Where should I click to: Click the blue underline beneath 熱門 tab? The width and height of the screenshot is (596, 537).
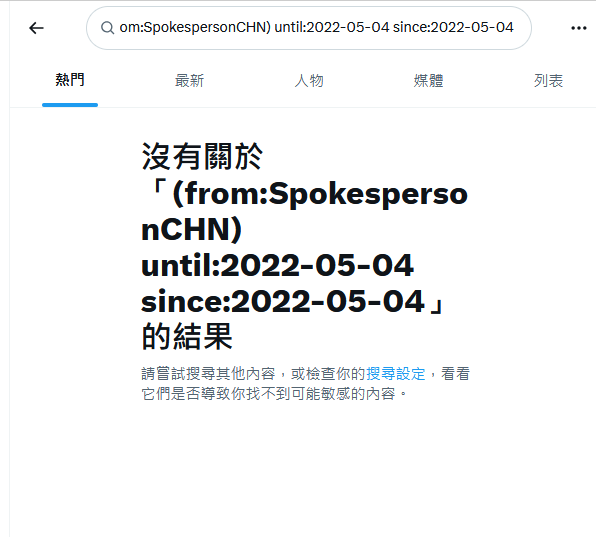70,105
